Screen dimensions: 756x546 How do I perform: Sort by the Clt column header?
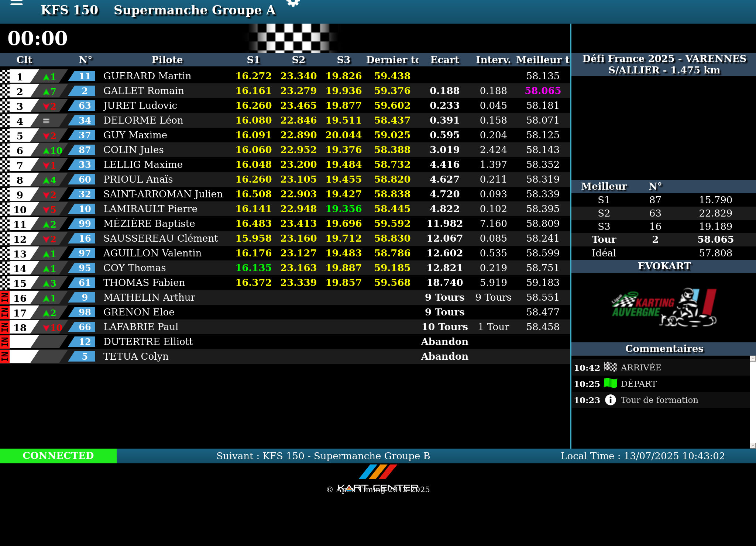[x=24, y=60]
